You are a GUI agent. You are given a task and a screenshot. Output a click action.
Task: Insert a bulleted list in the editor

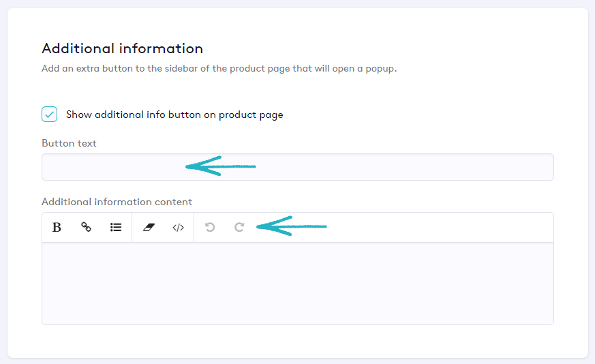pos(116,228)
